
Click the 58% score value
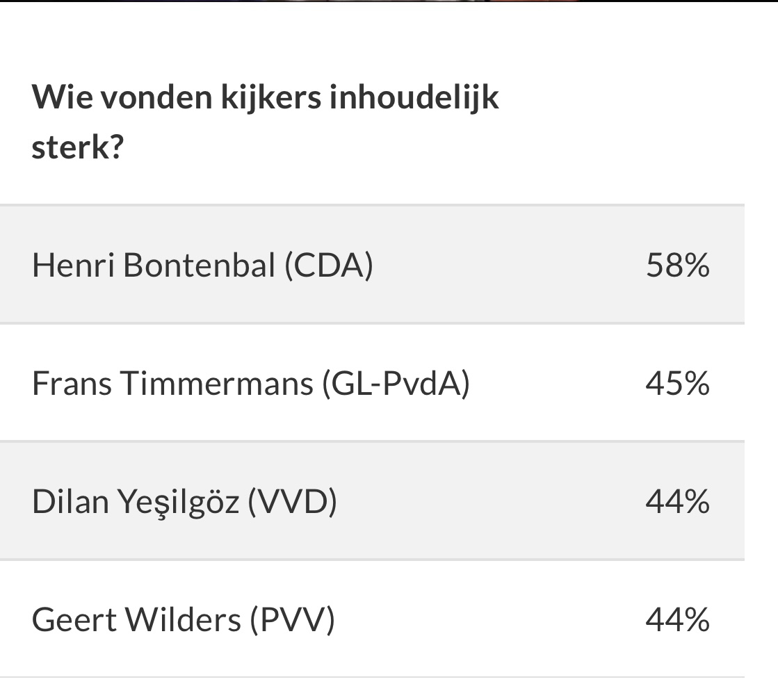677,265
